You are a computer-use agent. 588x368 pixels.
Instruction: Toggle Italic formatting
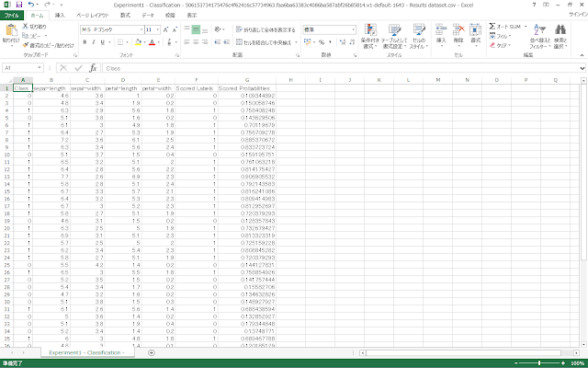click(x=94, y=43)
